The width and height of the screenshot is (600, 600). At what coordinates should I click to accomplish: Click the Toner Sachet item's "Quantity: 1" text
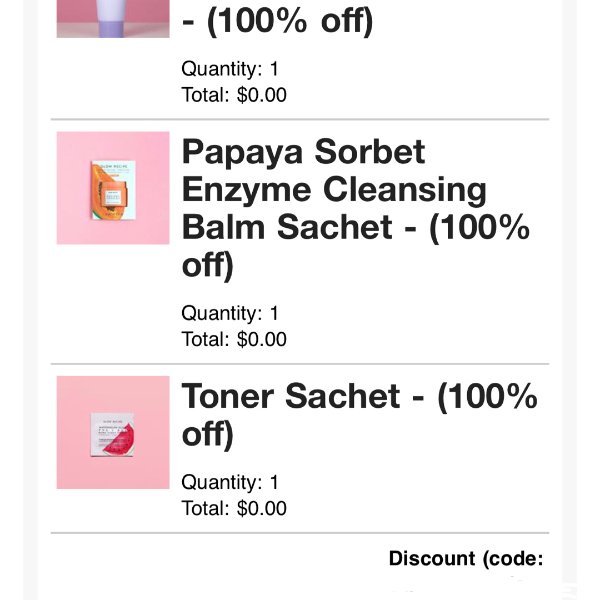[230, 482]
